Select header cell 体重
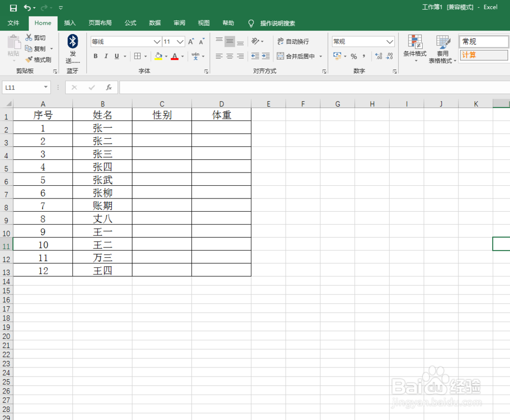510x420 pixels. pyautogui.click(x=221, y=115)
